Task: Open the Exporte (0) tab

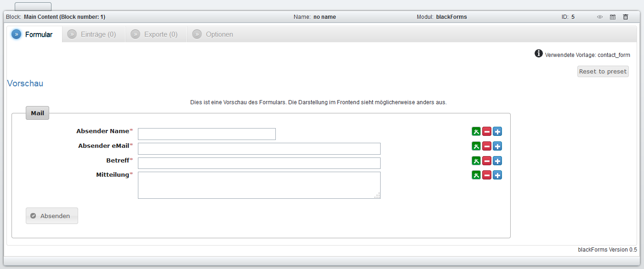Action: point(155,34)
